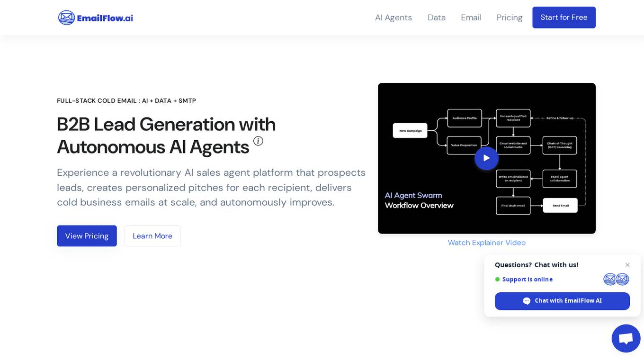644x362 pixels.
Task: Open the Watch Explainer Video link
Action: pos(487,243)
